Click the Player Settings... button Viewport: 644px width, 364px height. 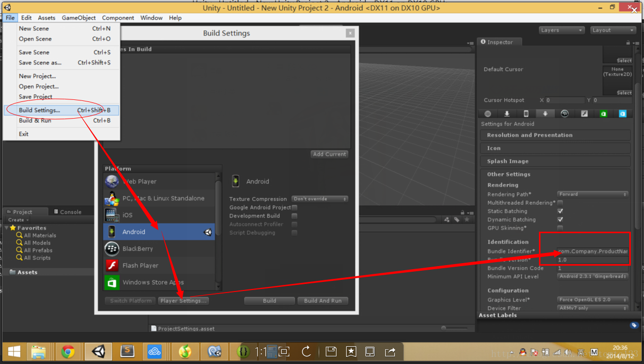[x=183, y=301]
